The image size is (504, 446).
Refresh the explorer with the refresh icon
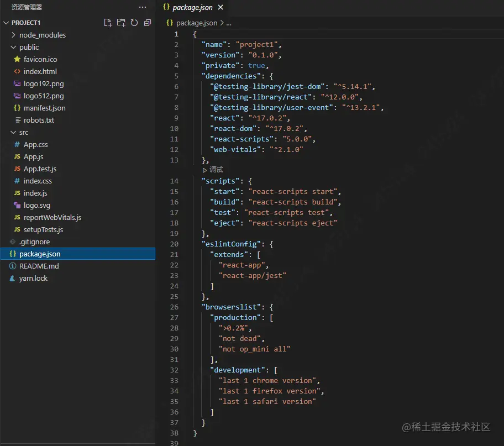(x=134, y=23)
